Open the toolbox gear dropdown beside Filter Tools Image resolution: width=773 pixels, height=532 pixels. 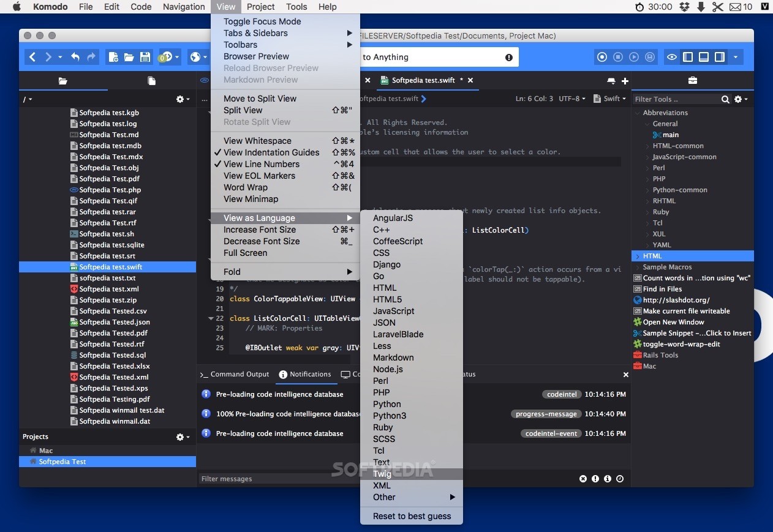click(x=741, y=99)
